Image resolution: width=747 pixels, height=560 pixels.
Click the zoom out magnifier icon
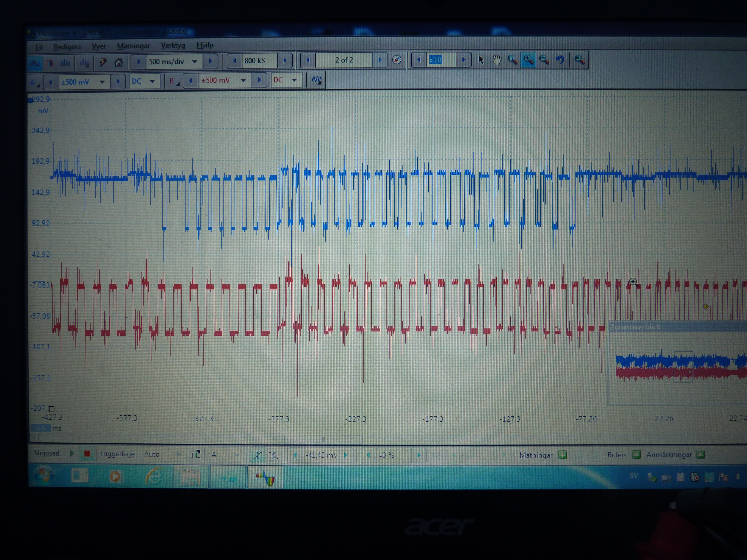tap(544, 60)
